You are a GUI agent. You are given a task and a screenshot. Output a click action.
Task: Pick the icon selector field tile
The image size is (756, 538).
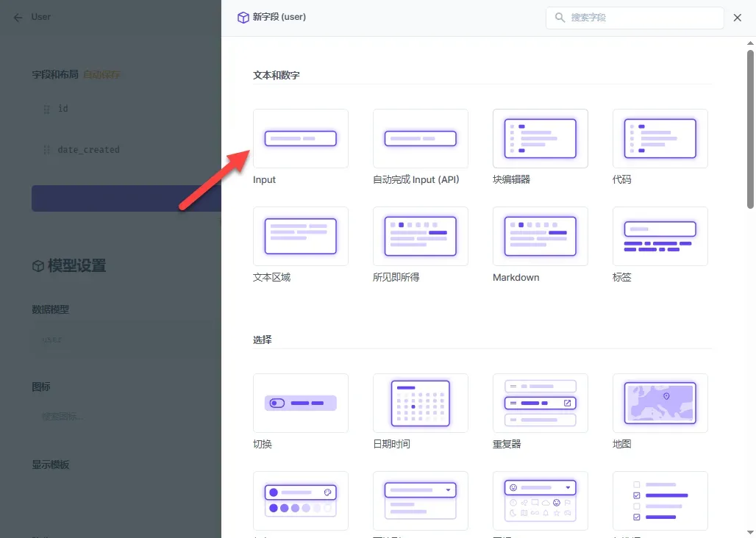click(540, 501)
